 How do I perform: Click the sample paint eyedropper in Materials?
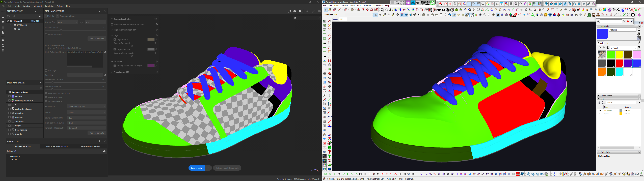pos(639,43)
